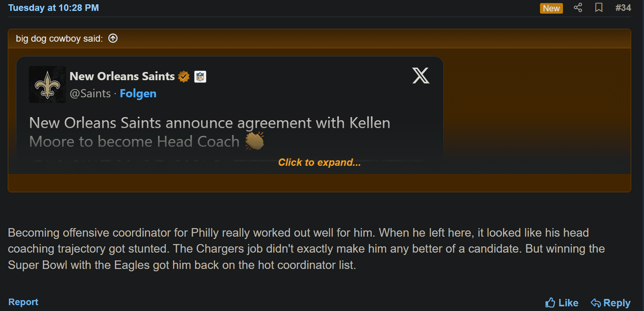644x311 pixels.
Task: Click the orange New label badge
Action: click(551, 8)
